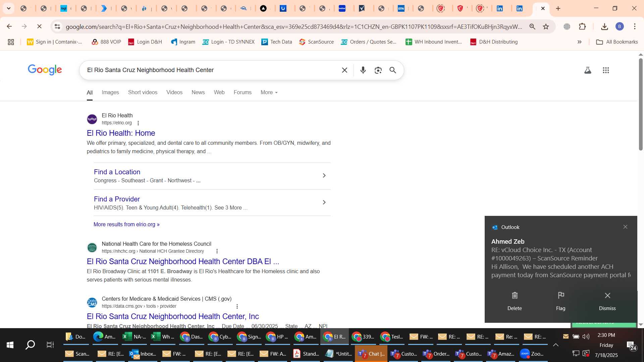Bookmark this tab with the star icon
This screenshot has width=644, height=362.
[x=546, y=26]
